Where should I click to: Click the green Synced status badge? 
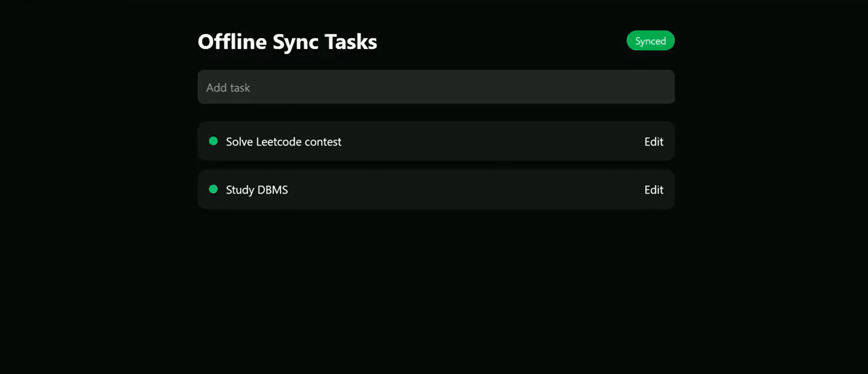click(650, 41)
